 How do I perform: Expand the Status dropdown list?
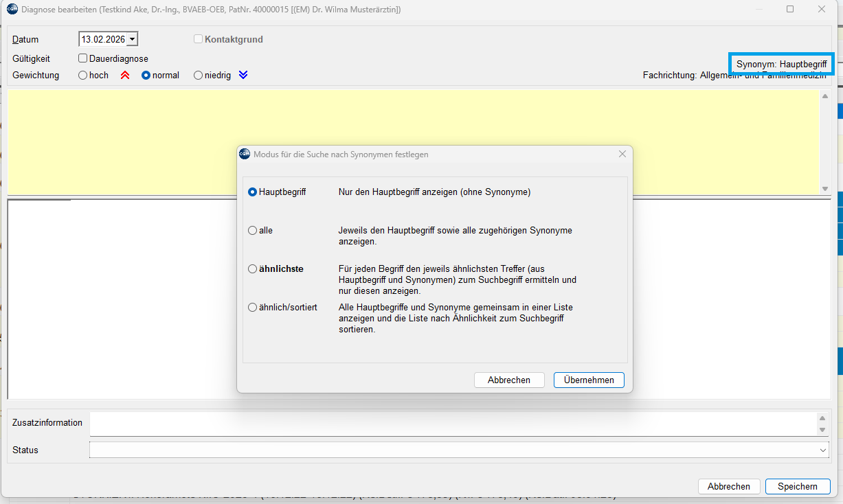tap(823, 450)
